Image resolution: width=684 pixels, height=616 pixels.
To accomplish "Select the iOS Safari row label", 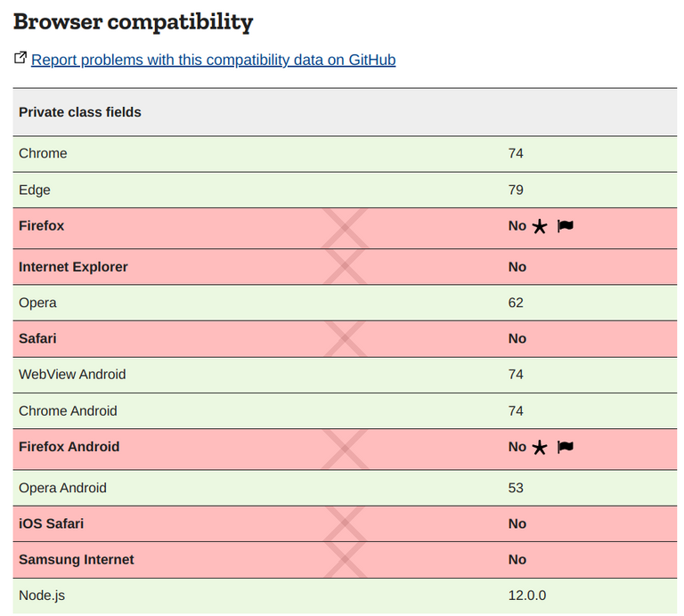I will click(51, 523).
